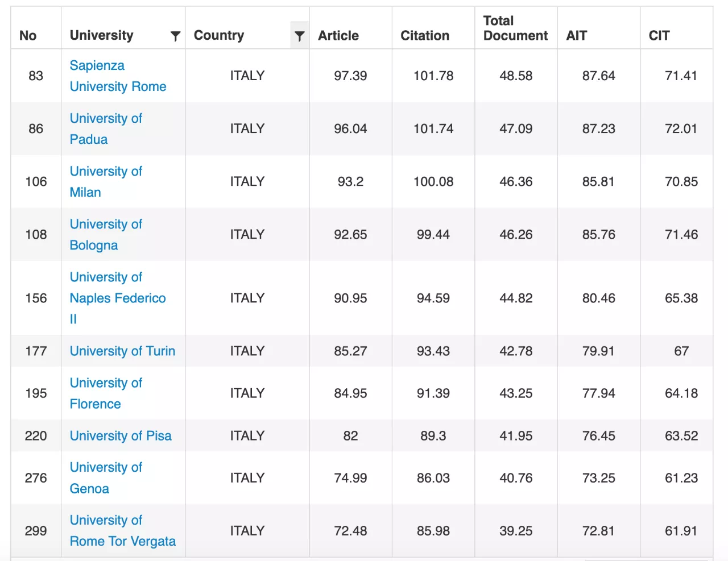This screenshot has height=561, width=728.
Task: Click CIT value 71.46
Action: [x=681, y=234]
